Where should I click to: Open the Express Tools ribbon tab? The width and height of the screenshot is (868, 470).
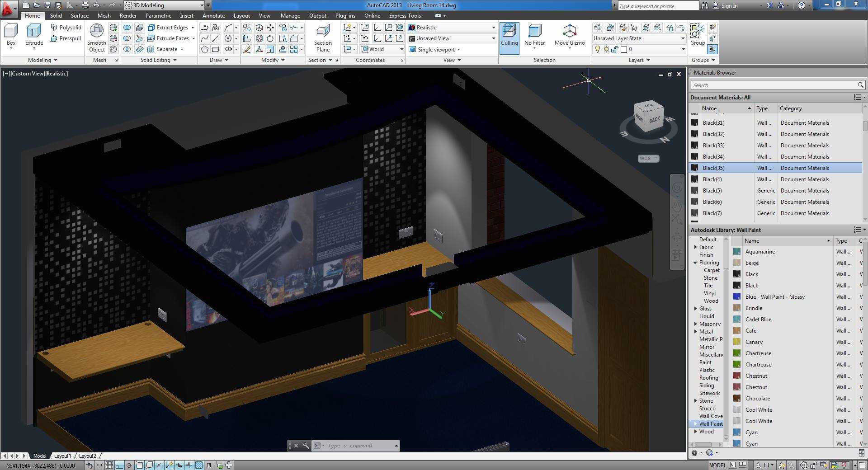(405, 16)
